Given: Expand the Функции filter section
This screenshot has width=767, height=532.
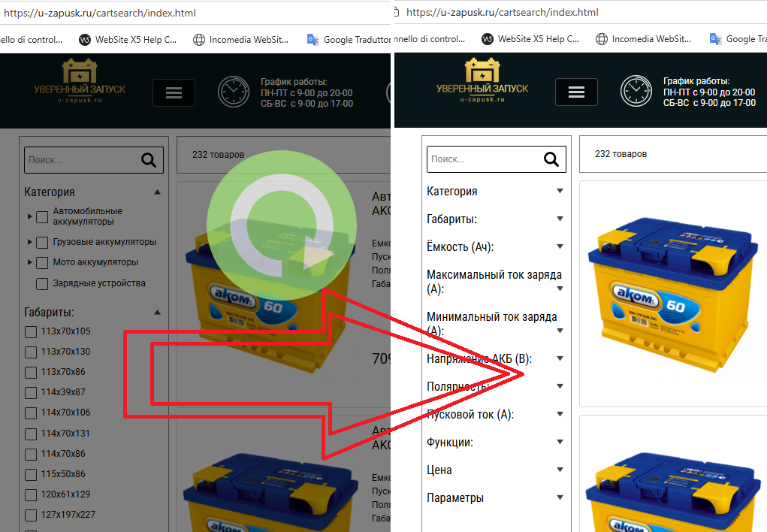Looking at the screenshot, I should click(x=560, y=442).
